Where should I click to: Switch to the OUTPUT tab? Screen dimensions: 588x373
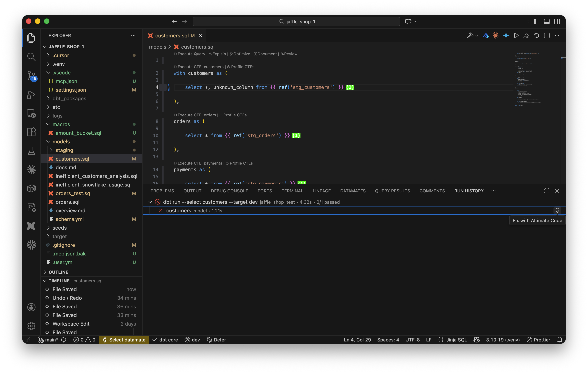(x=192, y=191)
